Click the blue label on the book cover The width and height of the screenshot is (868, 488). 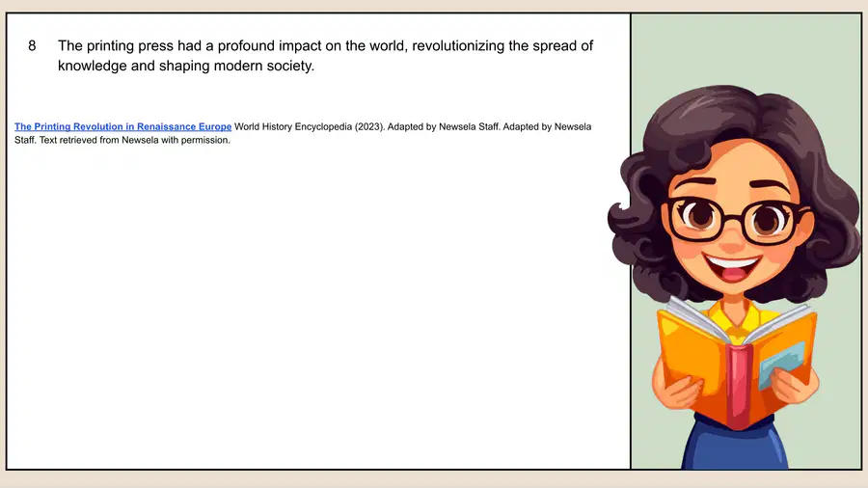pyautogui.click(x=781, y=364)
